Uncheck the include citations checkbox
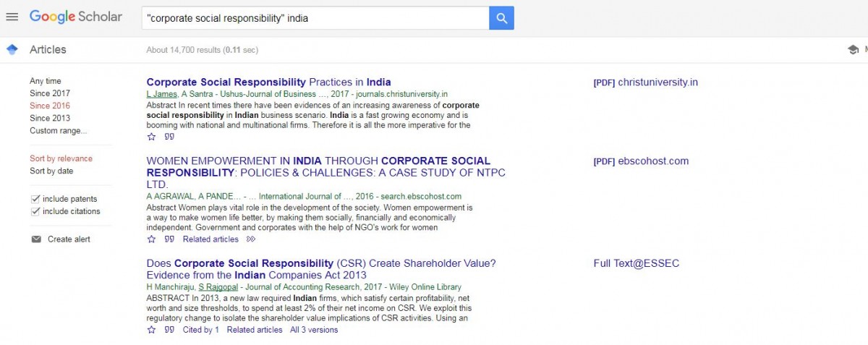This screenshot has height=345, width=868. [35, 211]
